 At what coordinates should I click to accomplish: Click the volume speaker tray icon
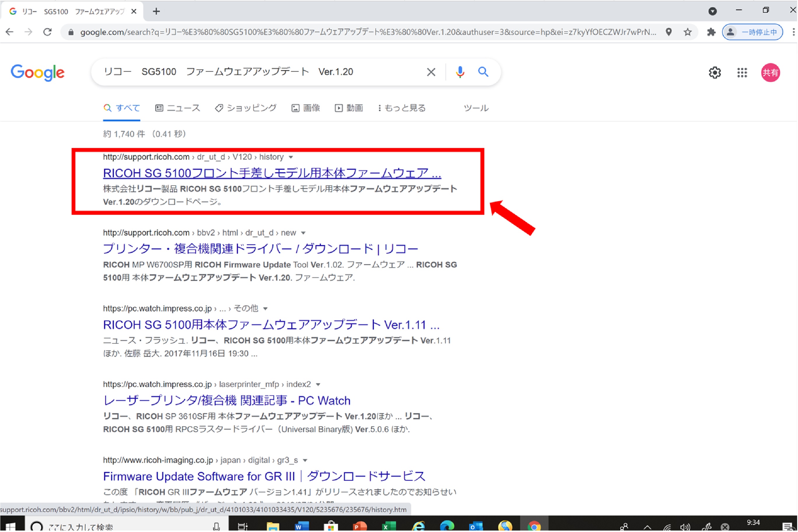point(685,528)
